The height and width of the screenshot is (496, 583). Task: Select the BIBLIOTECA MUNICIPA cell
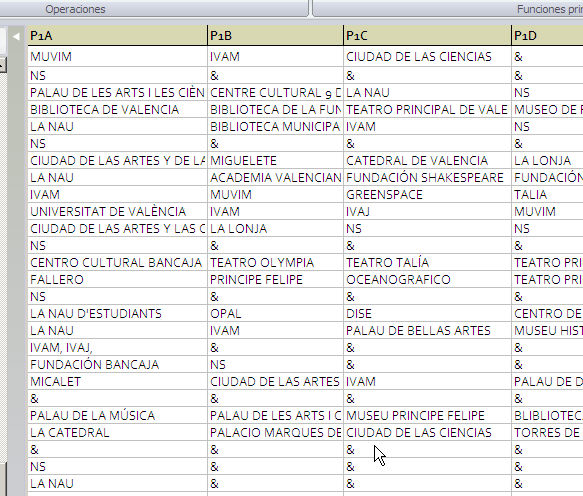[276, 126]
